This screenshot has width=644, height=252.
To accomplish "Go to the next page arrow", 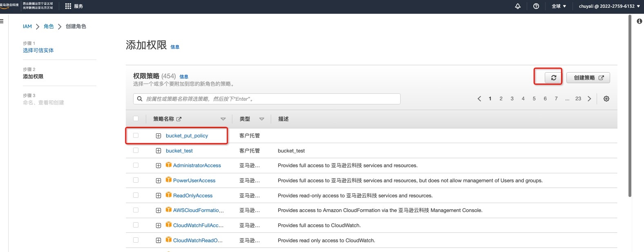I will pos(589,99).
